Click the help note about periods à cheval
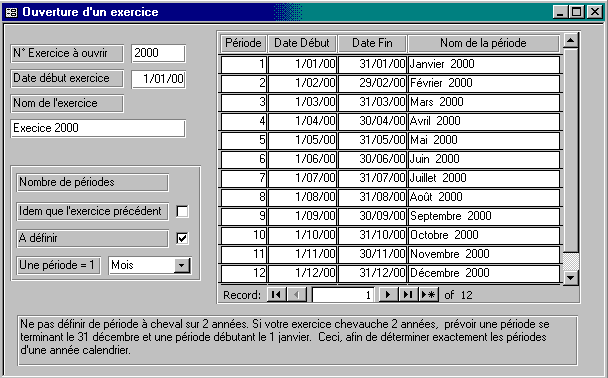 pyautogui.click(x=297, y=340)
